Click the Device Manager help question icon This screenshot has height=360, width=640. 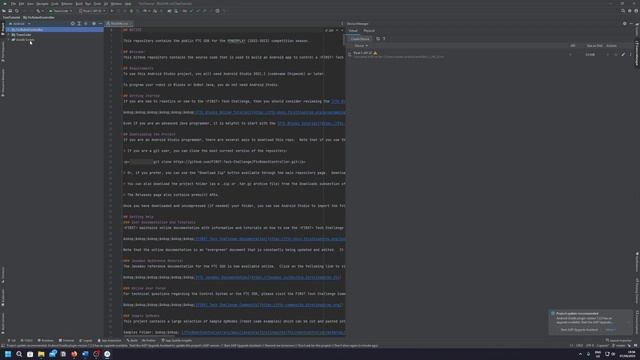point(384,39)
